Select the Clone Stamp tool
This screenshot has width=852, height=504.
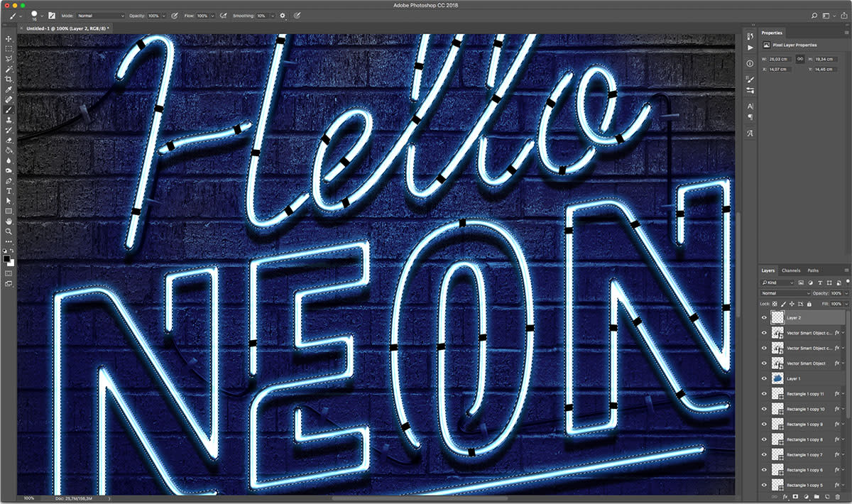tap(9, 120)
